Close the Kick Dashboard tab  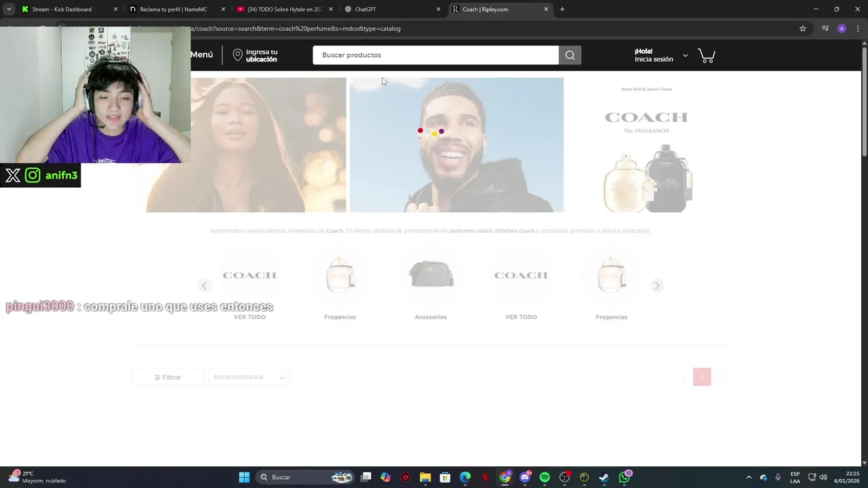(115, 9)
